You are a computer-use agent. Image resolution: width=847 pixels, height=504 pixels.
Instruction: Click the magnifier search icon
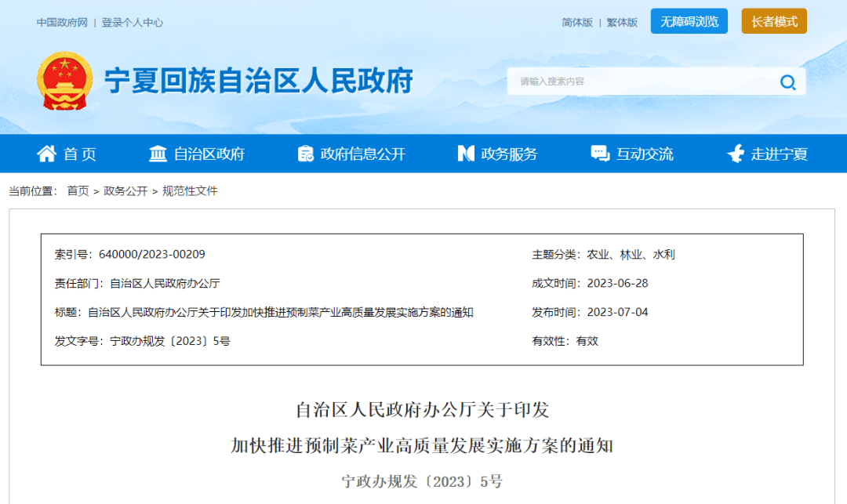pos(787,82)
